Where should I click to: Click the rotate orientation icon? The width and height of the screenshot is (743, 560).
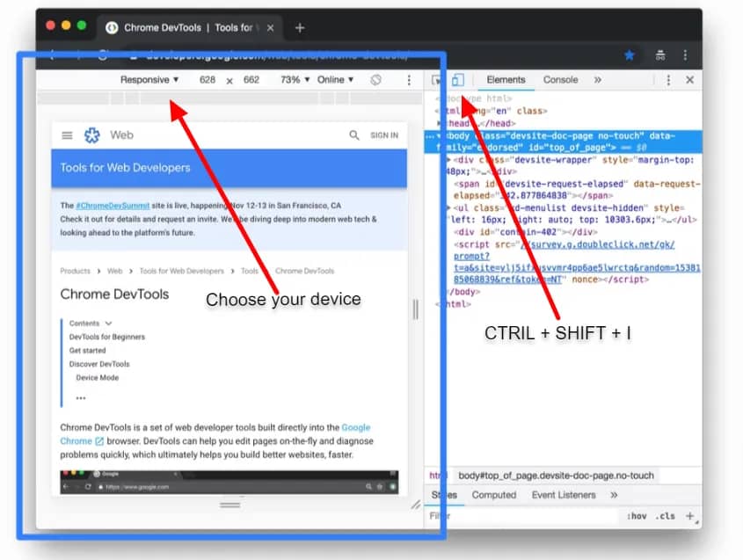coord(375,80)
